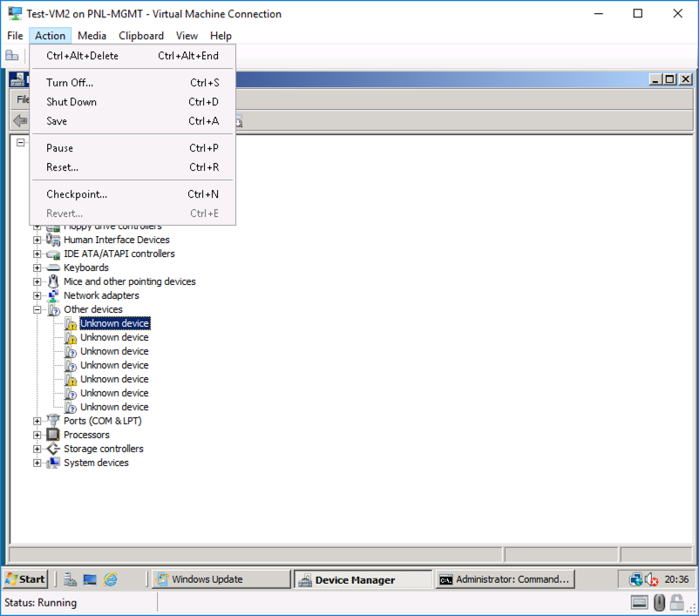Click the keyboard status icon in VM status bar
The image size is (699, 616).
tap(639, 603)
